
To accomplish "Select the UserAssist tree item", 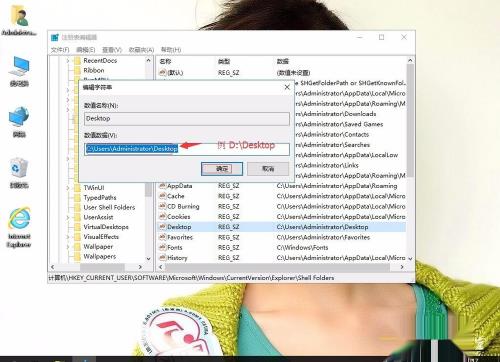I will coord(98,217).
